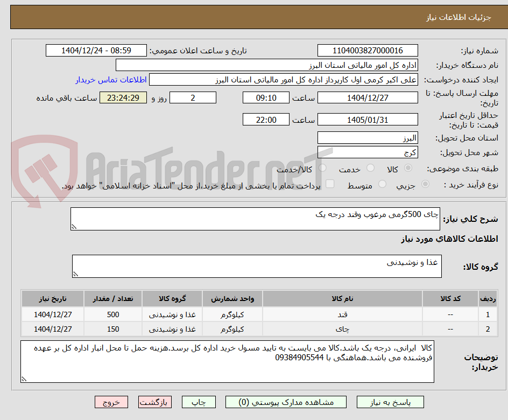Grab the description textarea resize handle

click(74, 227)
